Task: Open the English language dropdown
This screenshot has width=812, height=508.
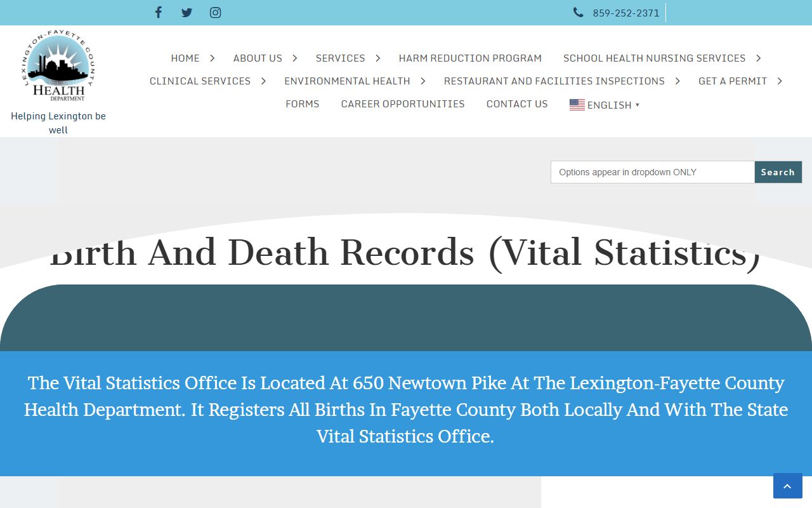Action: 605,105
